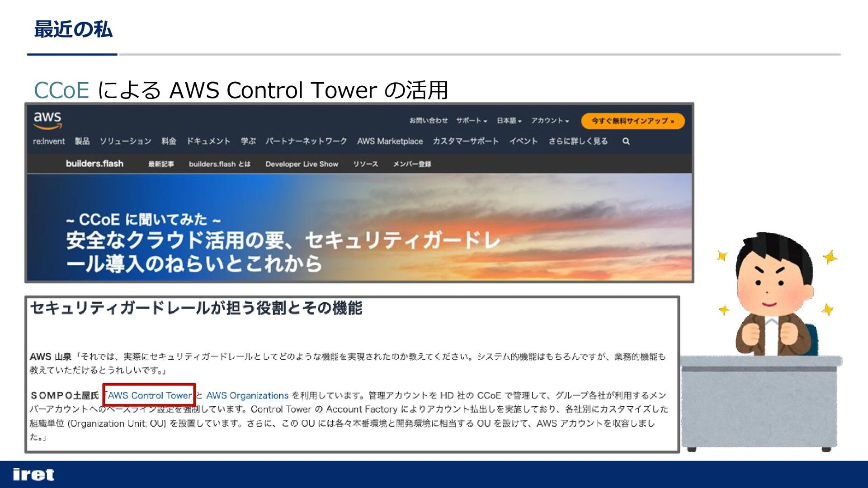Open the メンバー登録 tab
The image size is (868, 488).
click(x=412, y=164)
